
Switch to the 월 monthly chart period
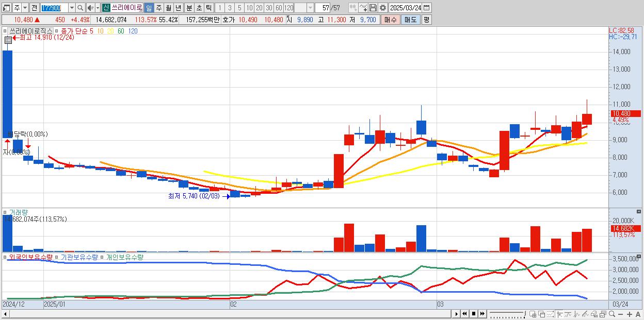click(x=168, y=8)
